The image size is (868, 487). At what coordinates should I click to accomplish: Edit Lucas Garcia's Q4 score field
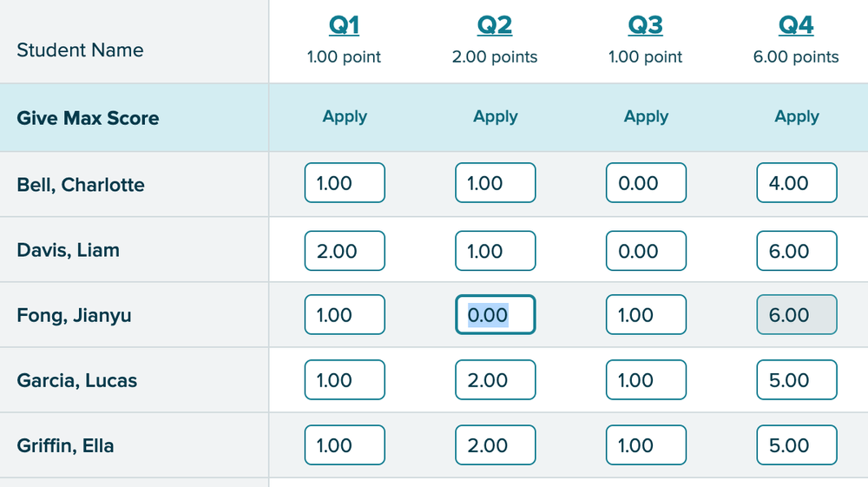797,380
